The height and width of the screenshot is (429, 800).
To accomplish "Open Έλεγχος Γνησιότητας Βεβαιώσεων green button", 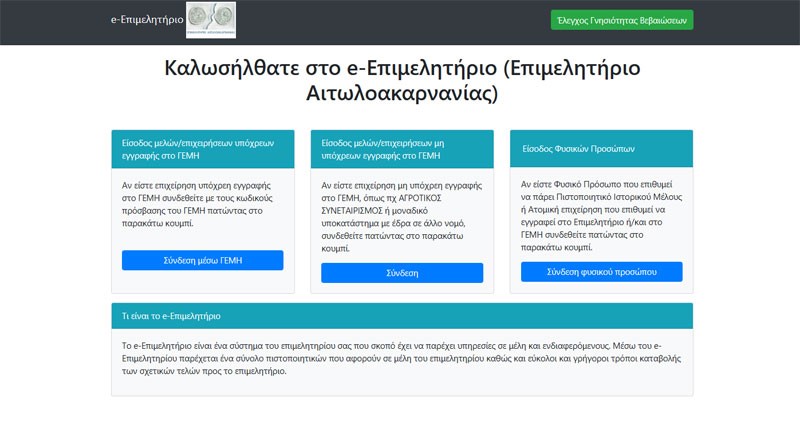I will click(621, 20).
